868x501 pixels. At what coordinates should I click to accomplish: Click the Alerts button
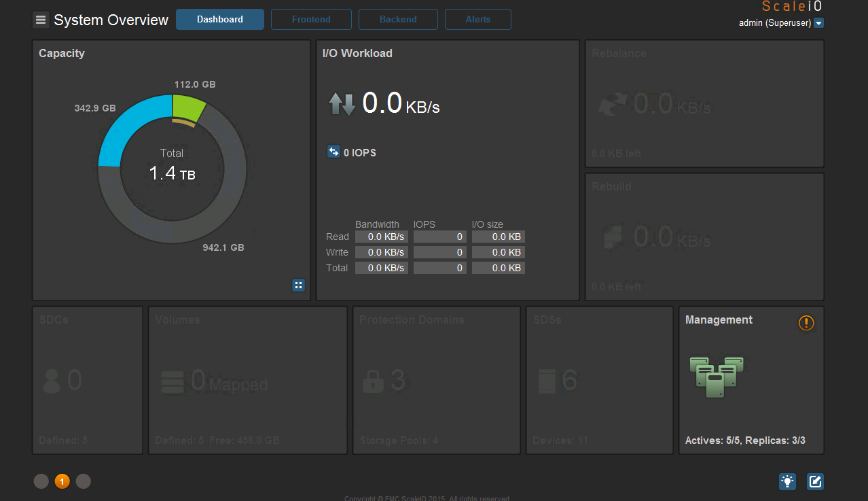(x=477, y=19)
